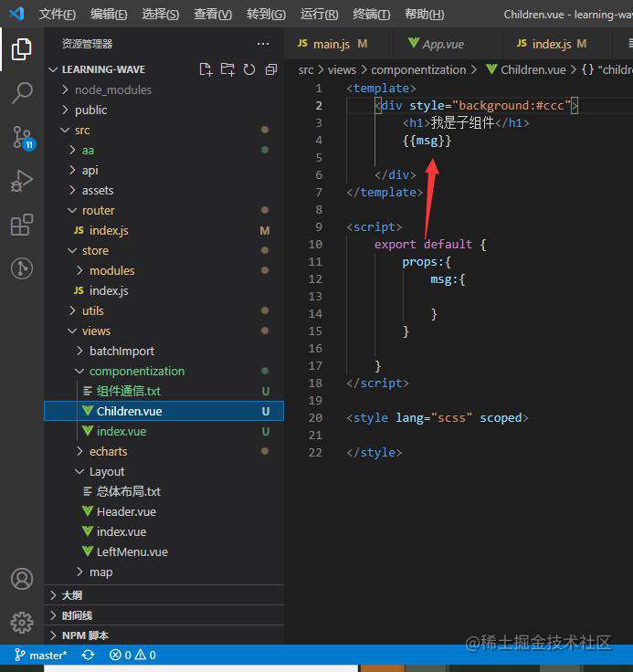Open 查看(V) menu
The height and width of the screenshot is (672, 633).
tap(212, 15)
